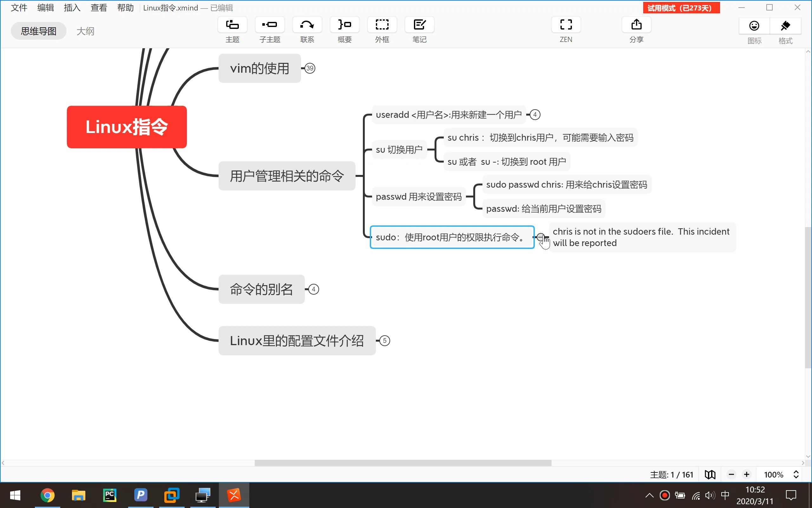Image resolution: width=812 pixels, height=508 pixels.
Task: Click the horizontal scrollbar thumb
Action: coord(403,463)
